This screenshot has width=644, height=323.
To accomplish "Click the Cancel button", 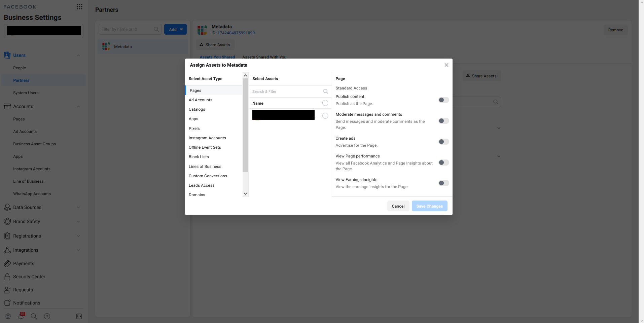I will (398, 206).
